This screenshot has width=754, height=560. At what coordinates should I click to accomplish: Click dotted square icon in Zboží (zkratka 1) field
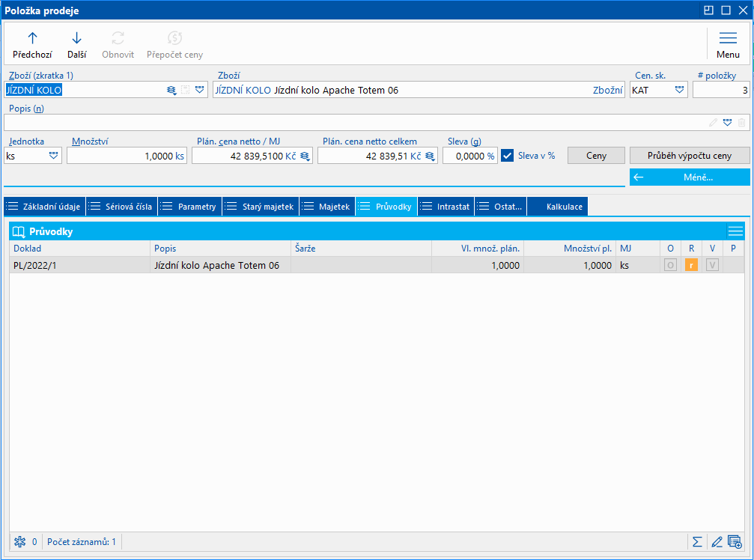click(186, 90)
